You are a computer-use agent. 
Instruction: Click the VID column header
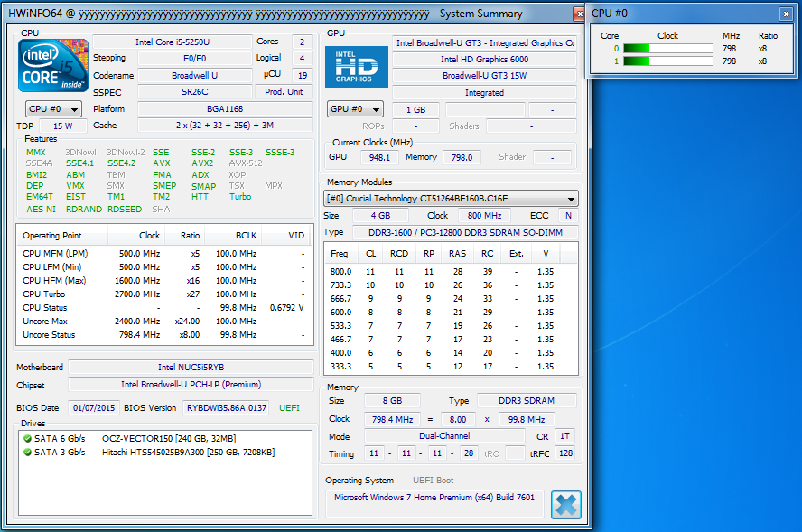click(x=286, y=236)
